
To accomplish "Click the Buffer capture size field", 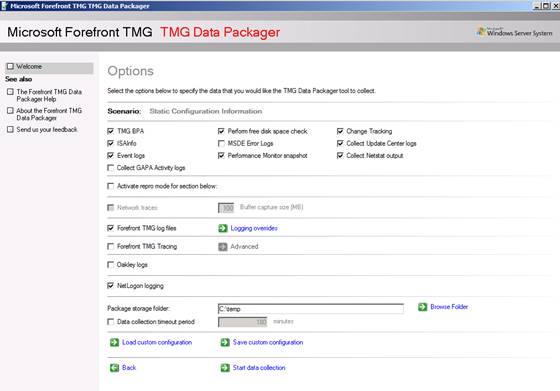I will point(226,207).
